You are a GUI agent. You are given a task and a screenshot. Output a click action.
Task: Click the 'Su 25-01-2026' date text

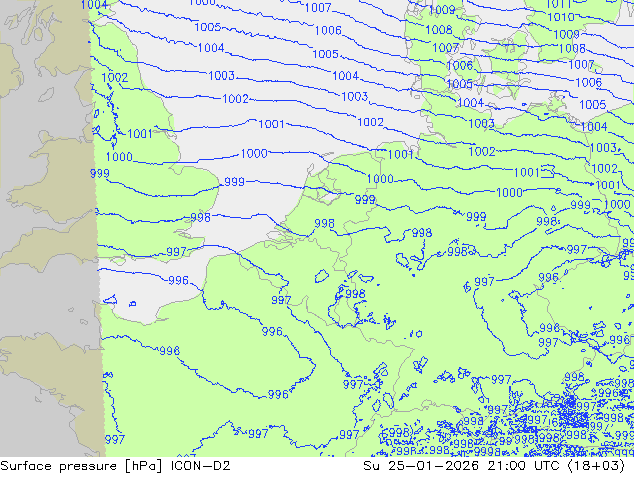pyautogui.click(x=421, y=466)
